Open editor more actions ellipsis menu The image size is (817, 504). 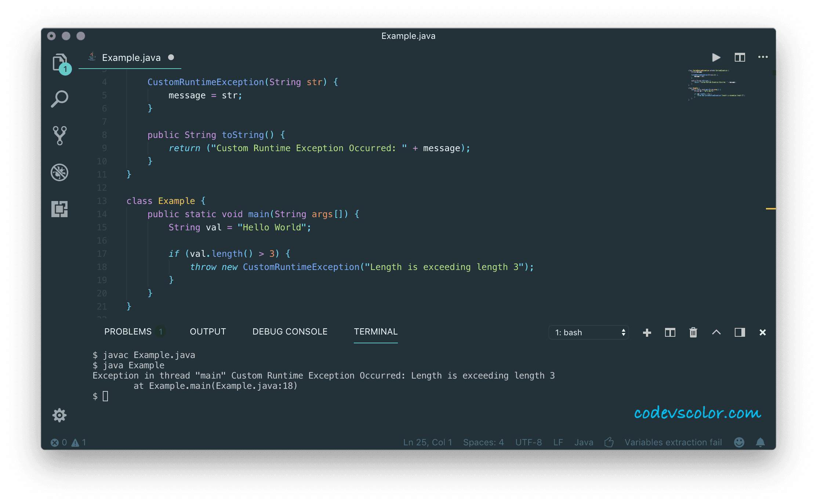tap(763, 58)
